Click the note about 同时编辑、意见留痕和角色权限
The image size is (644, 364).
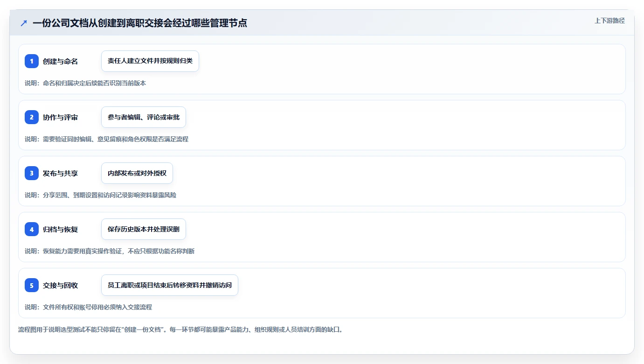[x=107, y=139]
